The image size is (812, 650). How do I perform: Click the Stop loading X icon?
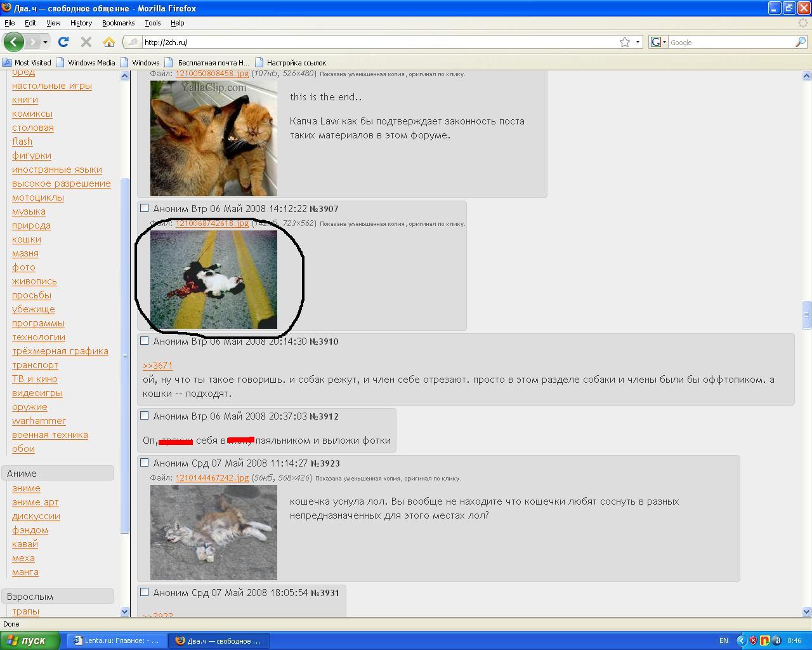tap(86, 42)
